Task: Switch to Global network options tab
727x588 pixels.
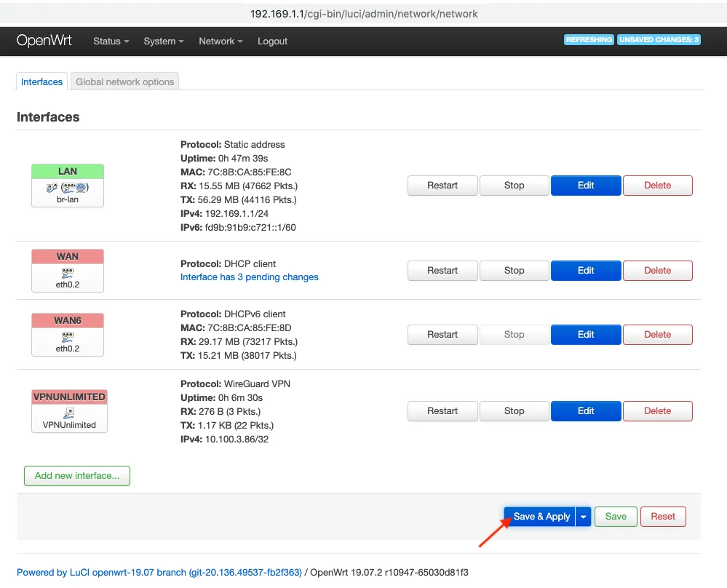Action: coord(125,82)
